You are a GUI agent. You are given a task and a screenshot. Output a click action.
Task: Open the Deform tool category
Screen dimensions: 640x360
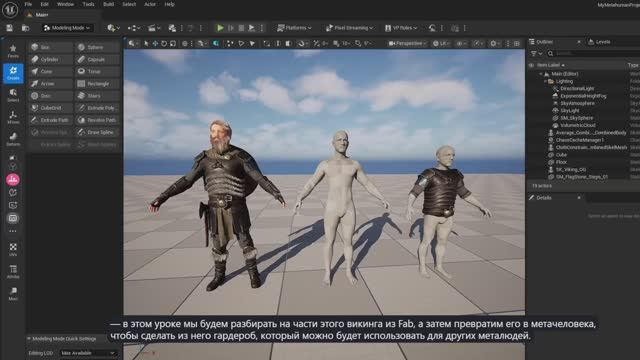coord(13,139)
